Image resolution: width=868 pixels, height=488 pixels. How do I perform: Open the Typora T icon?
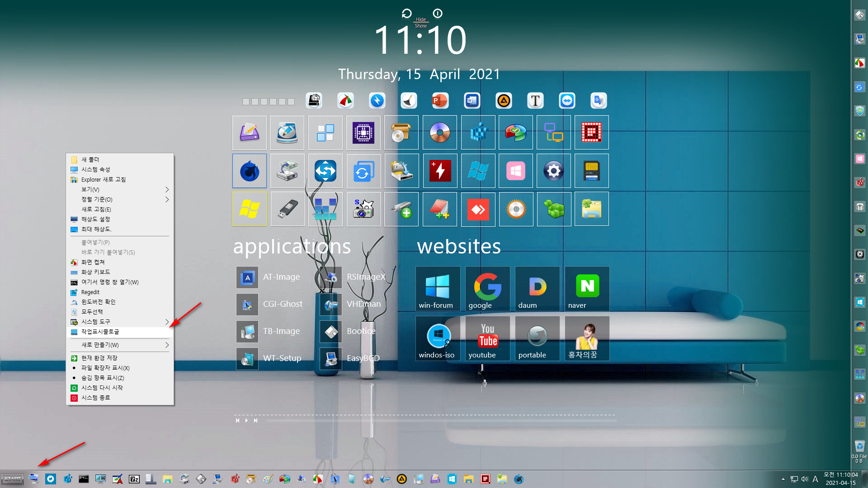[535, 100]
